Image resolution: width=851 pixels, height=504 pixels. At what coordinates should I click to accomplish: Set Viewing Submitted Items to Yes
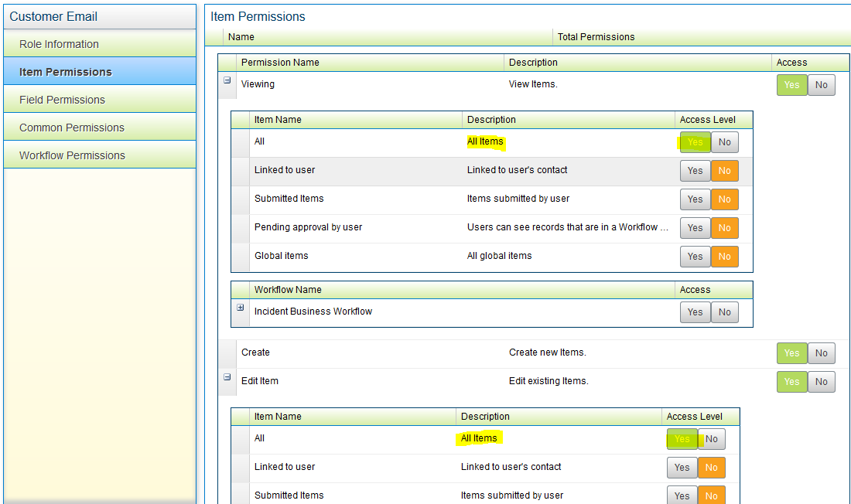pos(695,199)
